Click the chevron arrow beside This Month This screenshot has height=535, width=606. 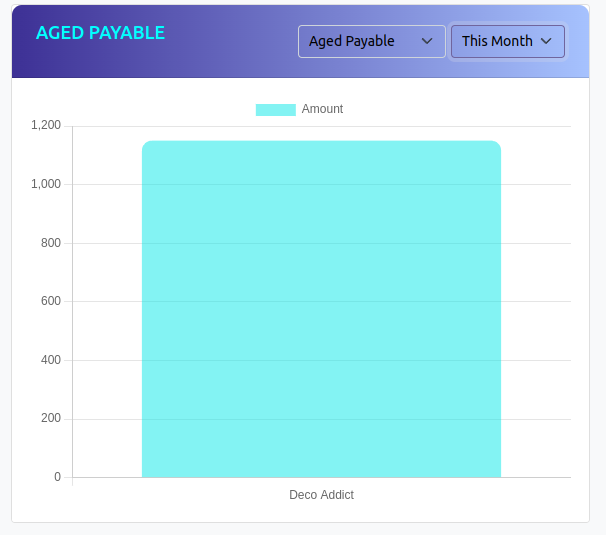point(546,41)
